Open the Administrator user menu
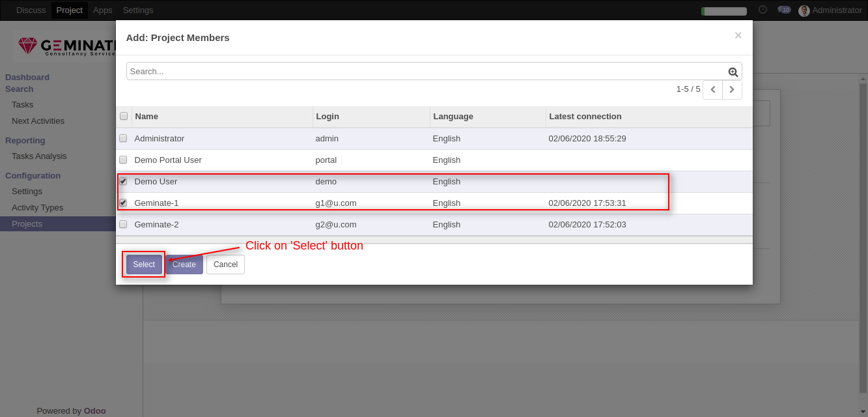 tap(830, 10)
